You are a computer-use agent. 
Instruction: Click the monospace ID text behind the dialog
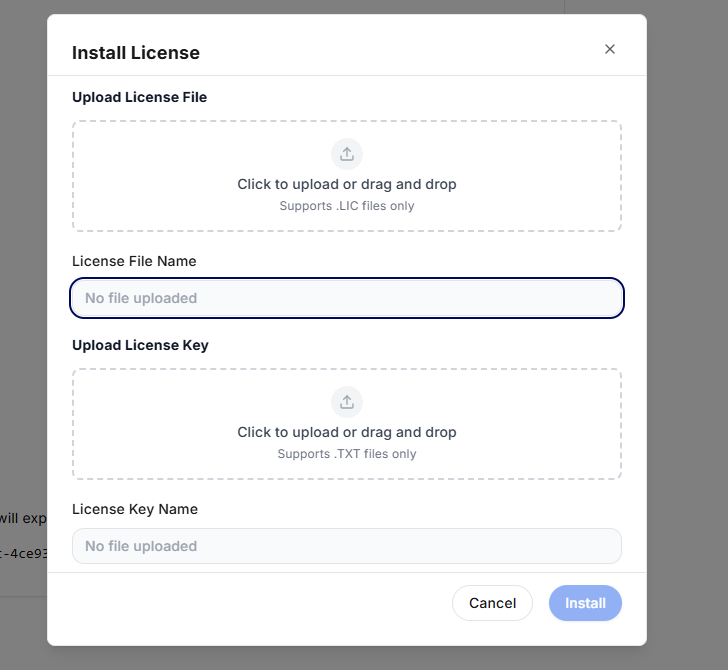23,553
